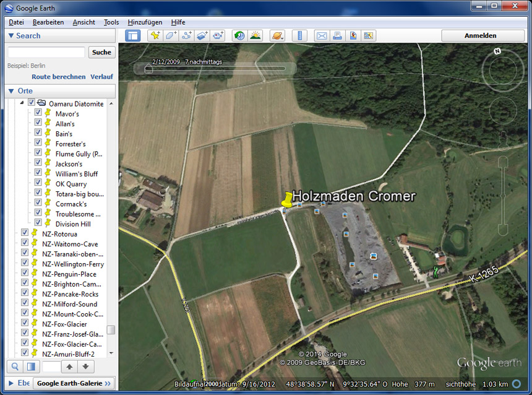Viewport: 532px width, 395px height.
Task: Select the ruler tool
Action: (299, 36)
